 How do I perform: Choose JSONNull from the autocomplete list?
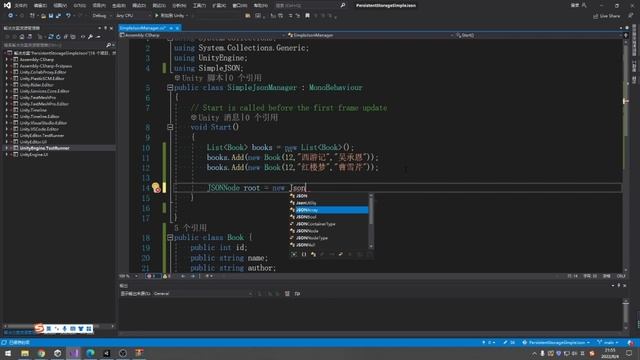(x=329, y=244)
